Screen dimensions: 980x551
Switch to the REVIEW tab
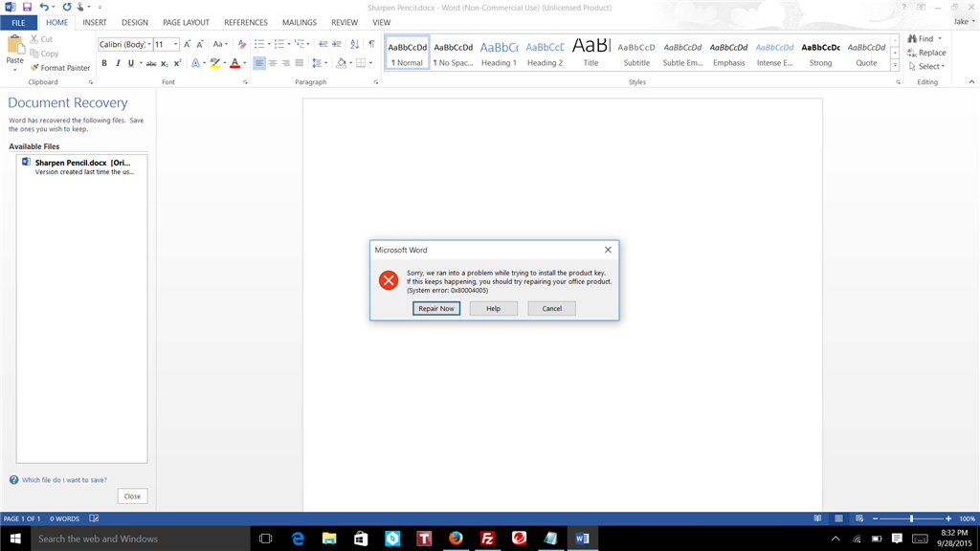(x=345, y=23)
